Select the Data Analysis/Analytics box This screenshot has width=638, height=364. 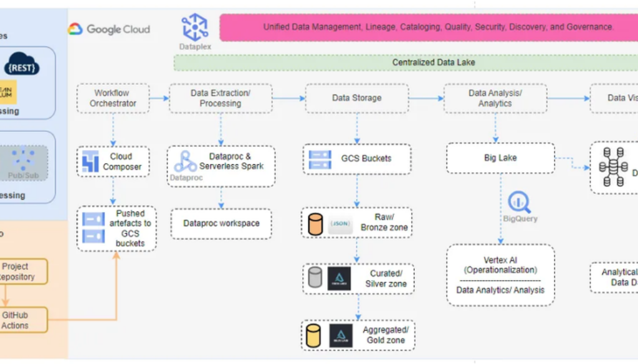click(x=495, y=98)
